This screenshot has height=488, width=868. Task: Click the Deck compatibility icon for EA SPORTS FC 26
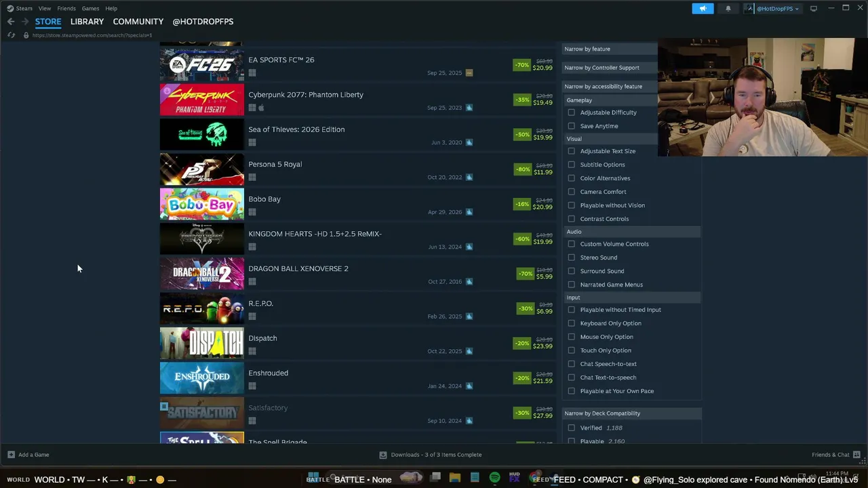tap(469, 73)
